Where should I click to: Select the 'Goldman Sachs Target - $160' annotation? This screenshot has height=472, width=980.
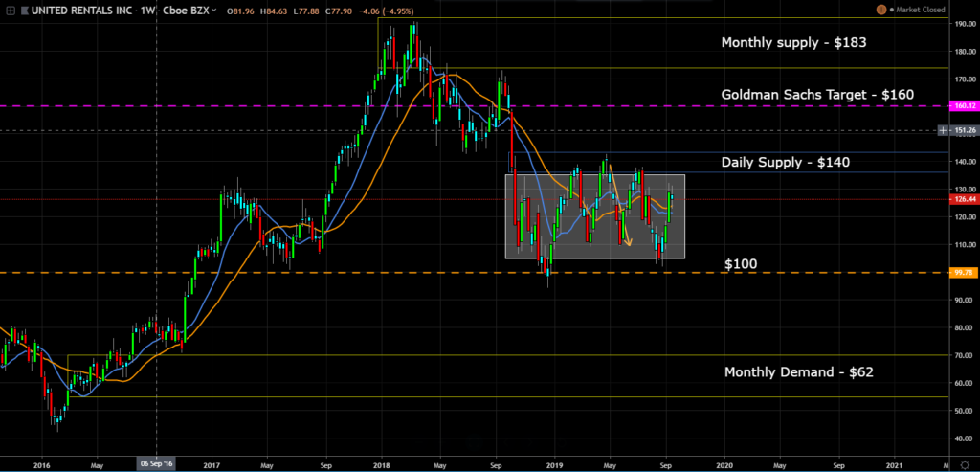point(817,95)
